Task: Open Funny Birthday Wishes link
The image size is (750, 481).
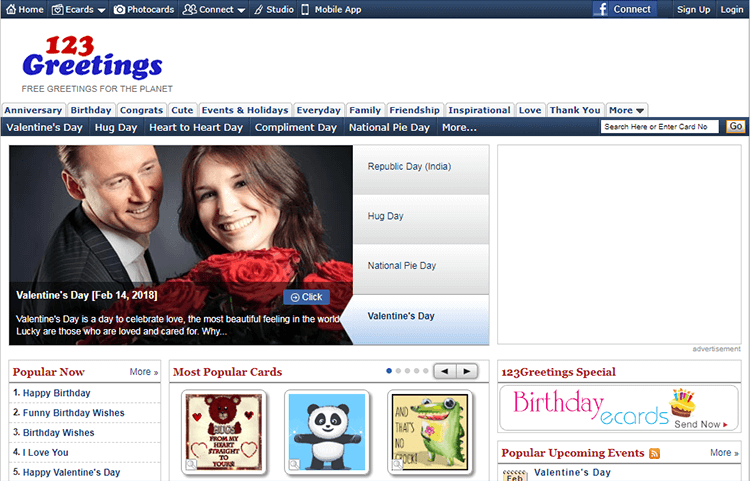Action: coord(74,413)
